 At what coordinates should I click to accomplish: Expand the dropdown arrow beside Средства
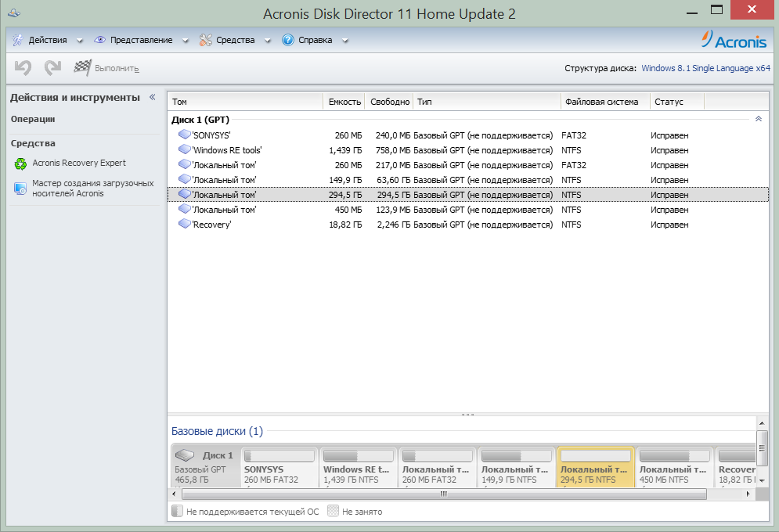(x=267, y=41)
